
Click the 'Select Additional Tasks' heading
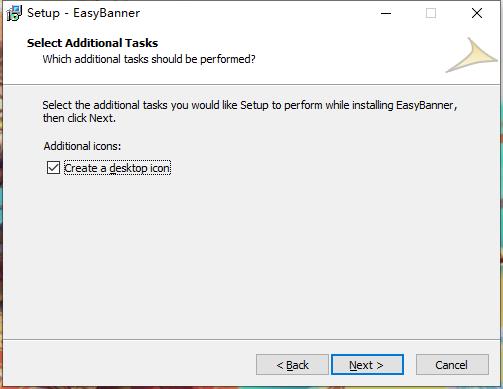click(x=92, y=43)
